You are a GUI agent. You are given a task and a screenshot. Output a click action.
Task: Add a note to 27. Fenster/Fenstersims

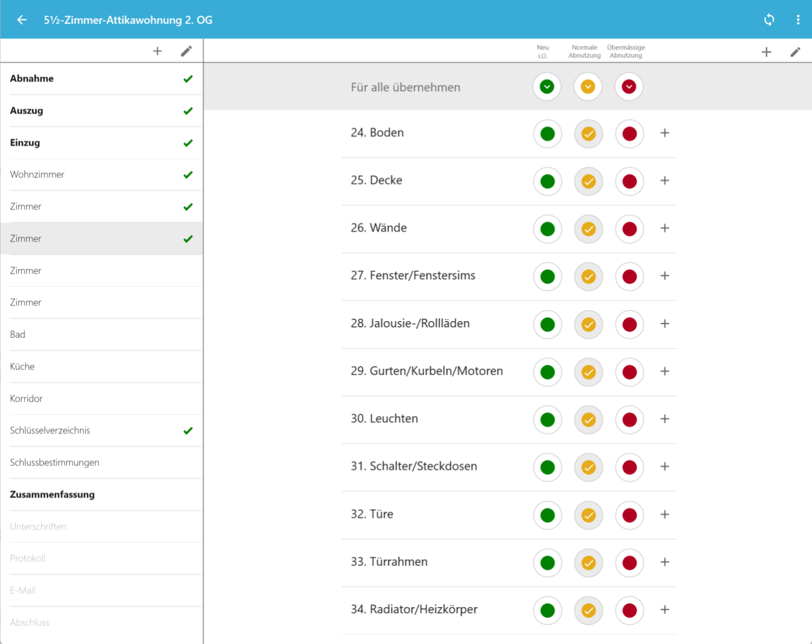(665, 275)
